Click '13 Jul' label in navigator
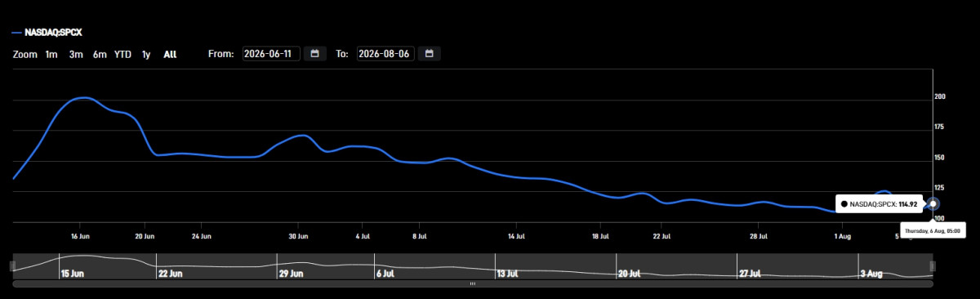The width and height of the screenshot is (980, 299). point(508,274)
